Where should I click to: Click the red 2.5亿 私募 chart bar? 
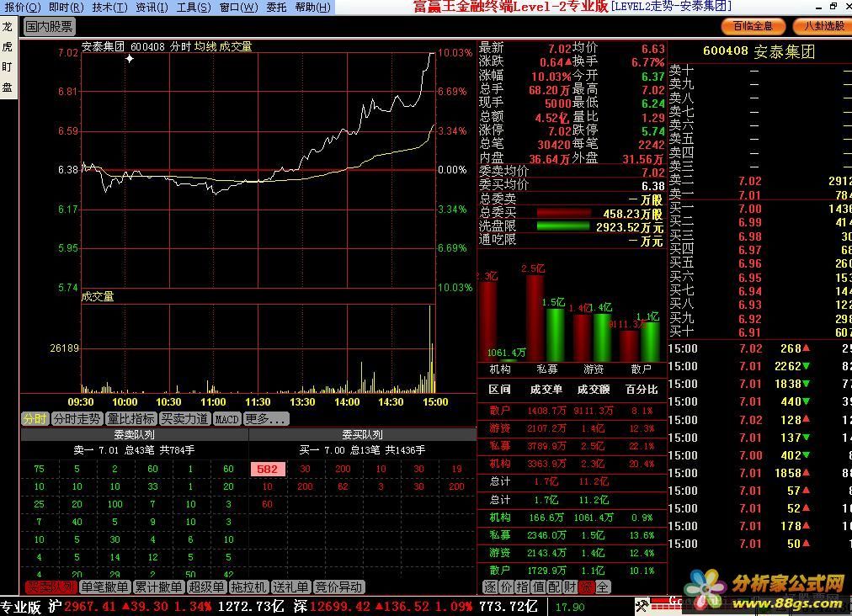[535, 318]
